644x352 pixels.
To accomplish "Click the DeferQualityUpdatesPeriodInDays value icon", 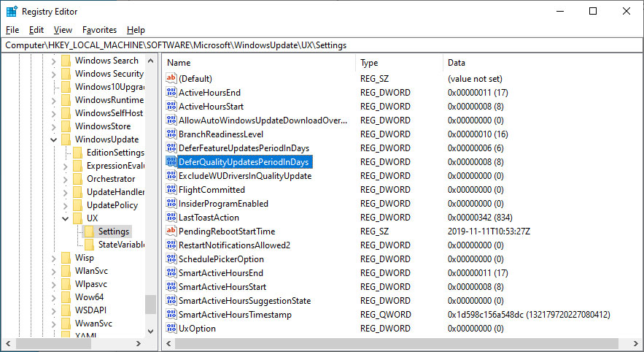I will coord(171,161).
